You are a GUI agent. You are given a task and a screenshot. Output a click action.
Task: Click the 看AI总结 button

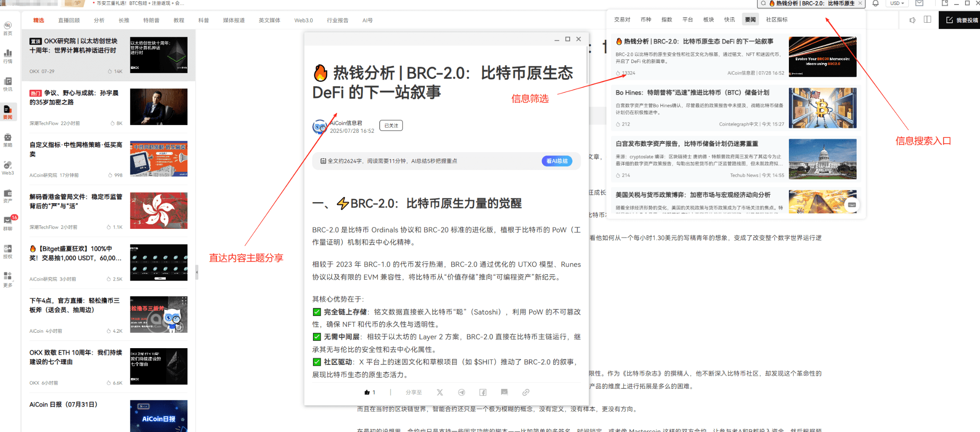click(x=557, y=161)
